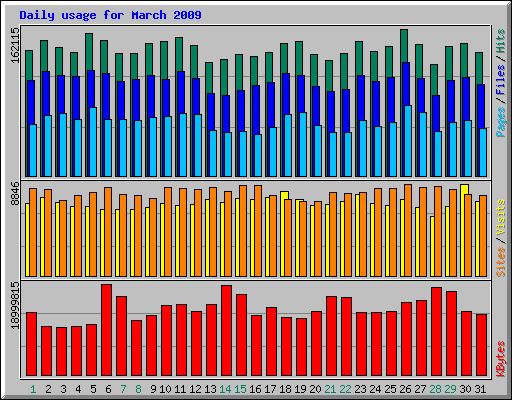The height and width of the screenshot is (400, 512).
Task: Click day 31 label on the x-axis
Action: click(x=480, y=389)
